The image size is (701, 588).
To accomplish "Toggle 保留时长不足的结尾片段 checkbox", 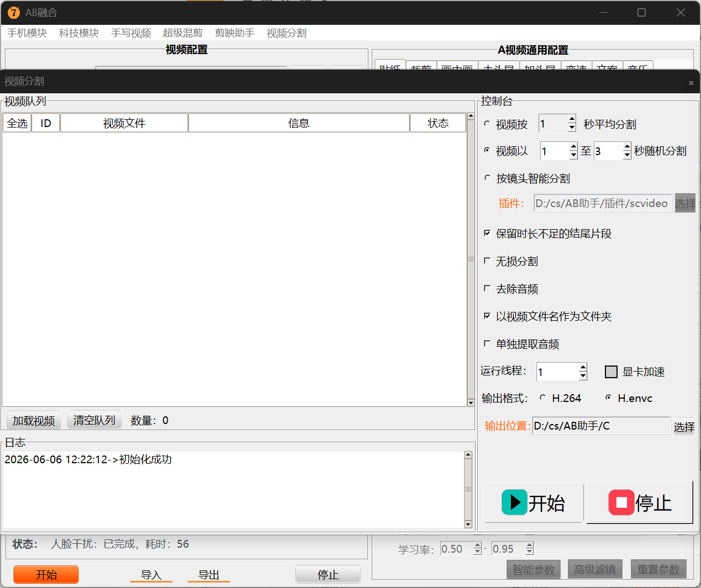I will [x=487, y=233].
